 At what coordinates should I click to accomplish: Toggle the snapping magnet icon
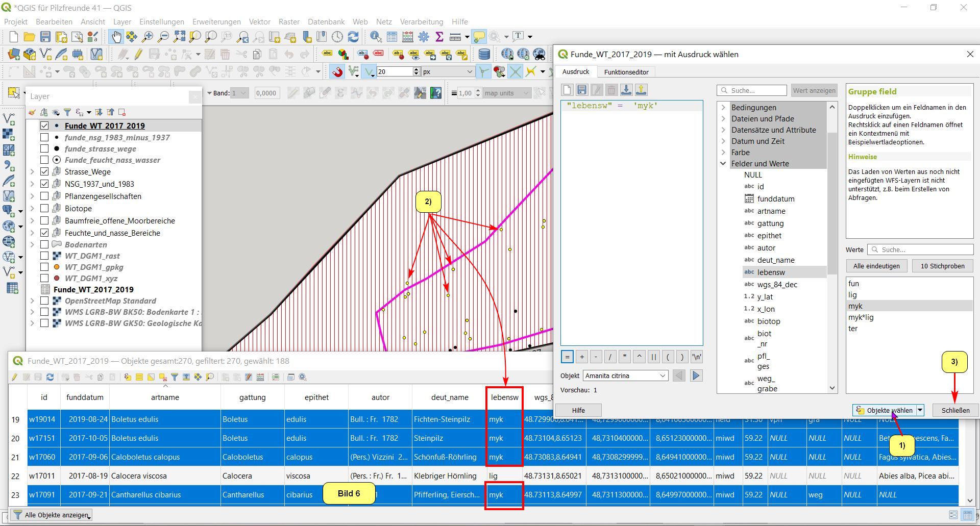(337, 72)
